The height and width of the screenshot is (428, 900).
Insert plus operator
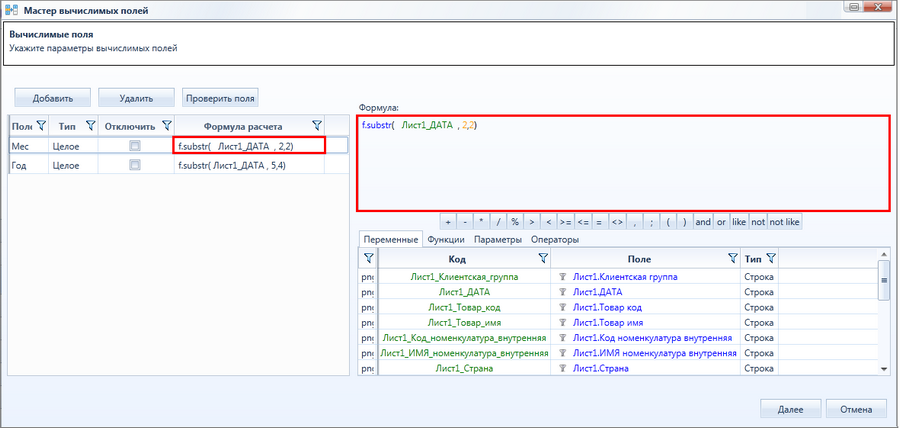[x=448, y=222]
